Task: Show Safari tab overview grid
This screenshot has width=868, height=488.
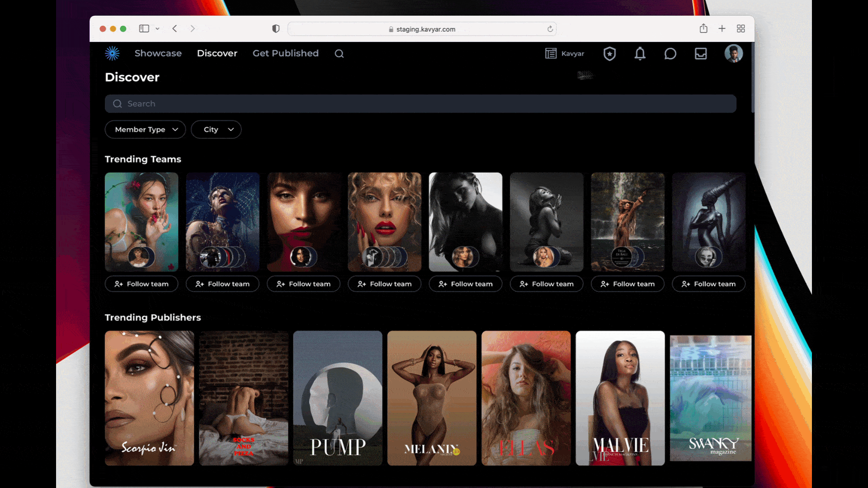Action: click(741, 28)
